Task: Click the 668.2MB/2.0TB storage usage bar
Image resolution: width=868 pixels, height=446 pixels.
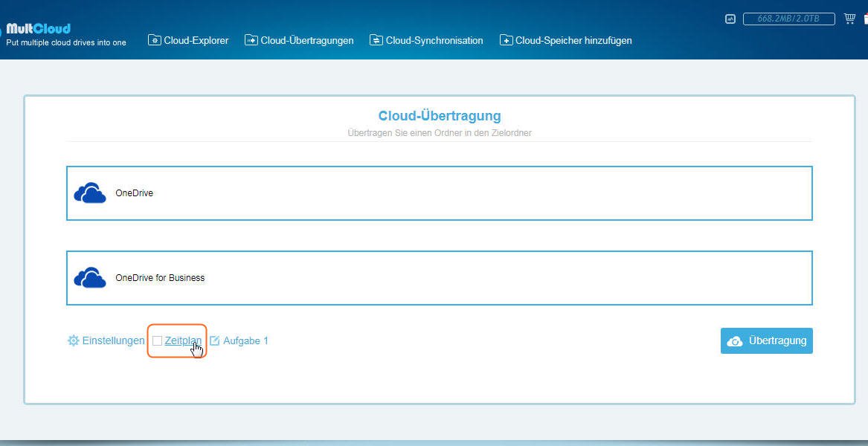Action: (x=789, y=19)
